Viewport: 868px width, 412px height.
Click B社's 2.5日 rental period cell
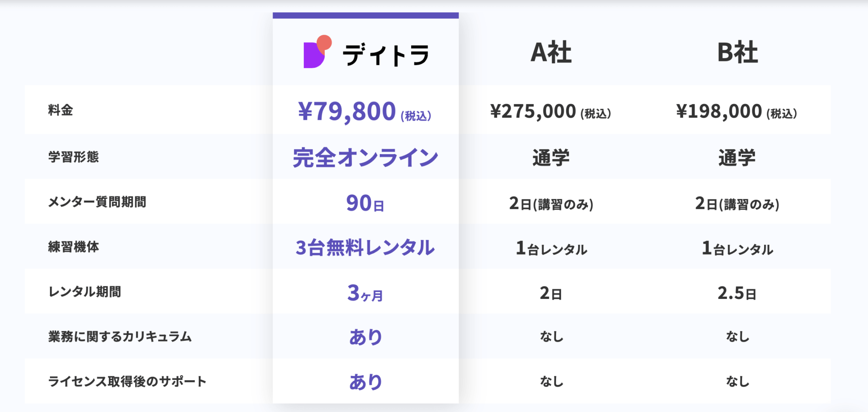737,293
